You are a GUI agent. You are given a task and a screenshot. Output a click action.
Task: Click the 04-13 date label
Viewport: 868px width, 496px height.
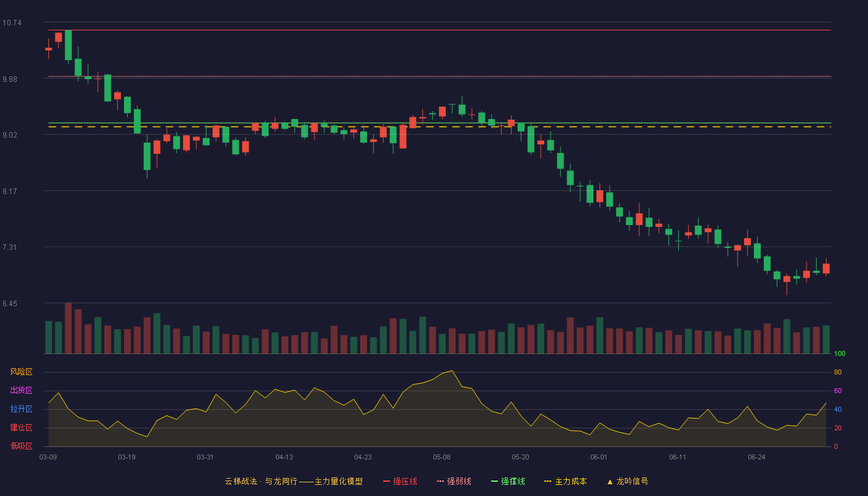(284, 457)
